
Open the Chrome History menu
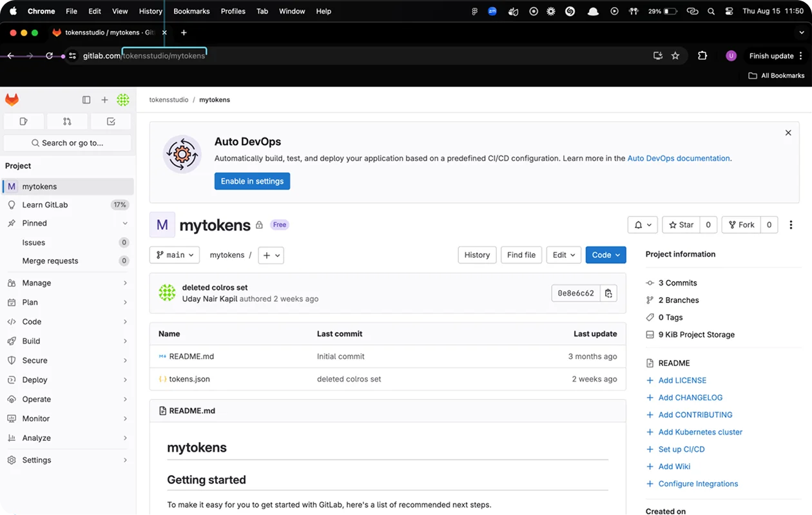tap(150, 11)
